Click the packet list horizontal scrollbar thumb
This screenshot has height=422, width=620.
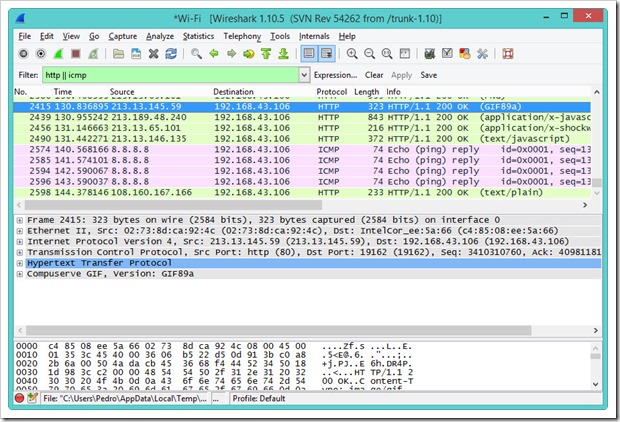174,205
